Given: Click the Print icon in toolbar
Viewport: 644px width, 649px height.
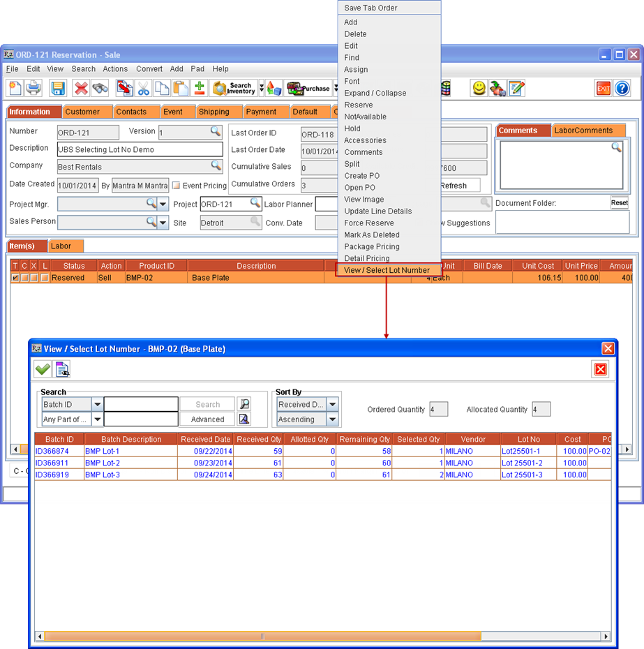Looking at the screenshot, I should click(33, 89).
